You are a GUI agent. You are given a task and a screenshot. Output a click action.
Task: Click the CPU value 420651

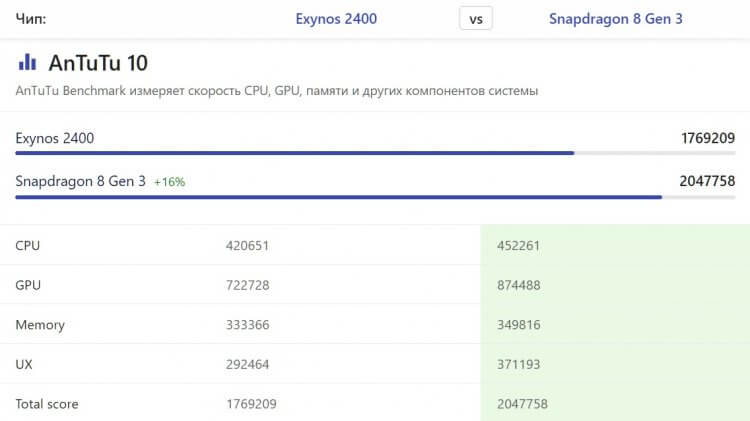tap(247, 245)
